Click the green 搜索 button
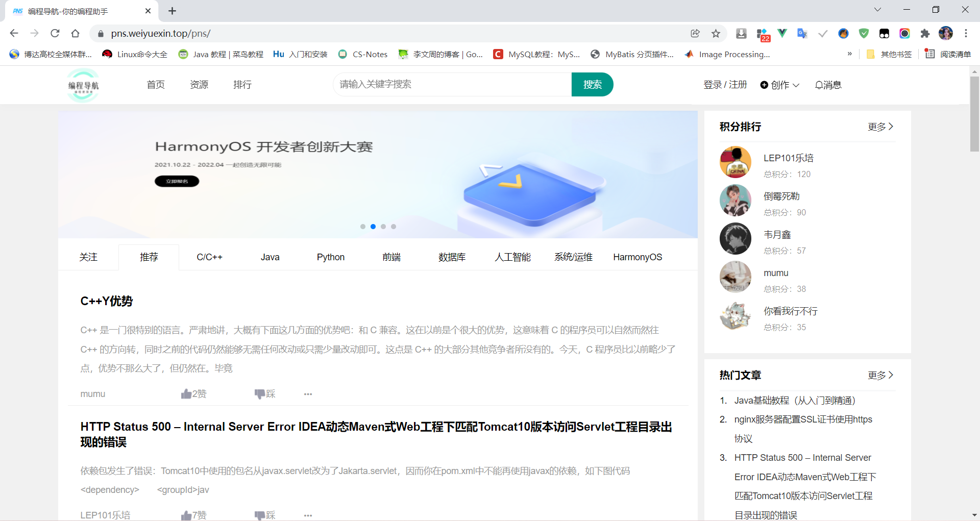The width and height of the screenshot is (980, 521). pyautogui.click(x=592, y=85)
